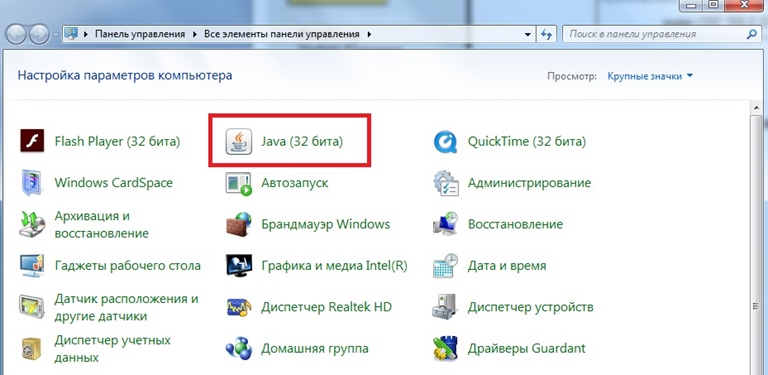This screenshot has width=768, height=375.
Task: Open the Брандмауэр Windows brick wall icon
Action: click(239, 225)
